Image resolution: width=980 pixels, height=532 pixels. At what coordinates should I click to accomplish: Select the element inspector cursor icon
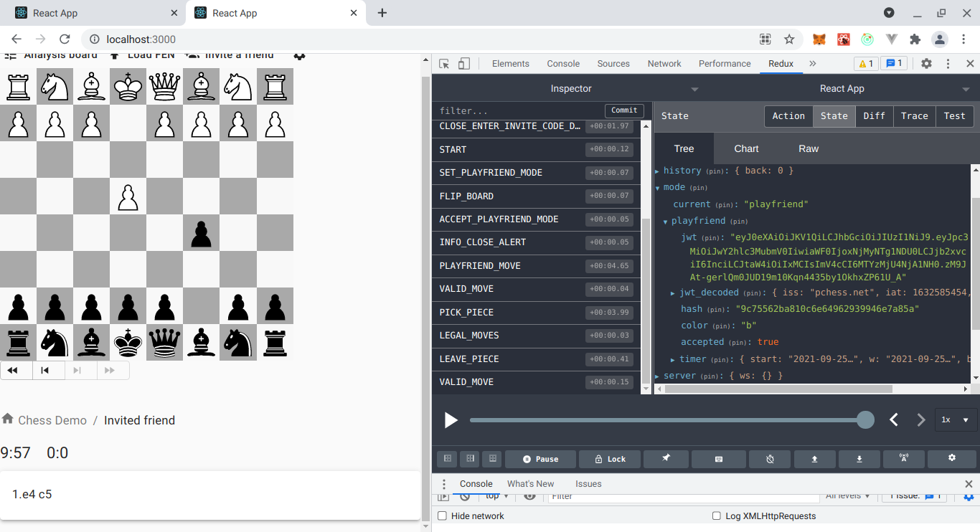(444, 63)
